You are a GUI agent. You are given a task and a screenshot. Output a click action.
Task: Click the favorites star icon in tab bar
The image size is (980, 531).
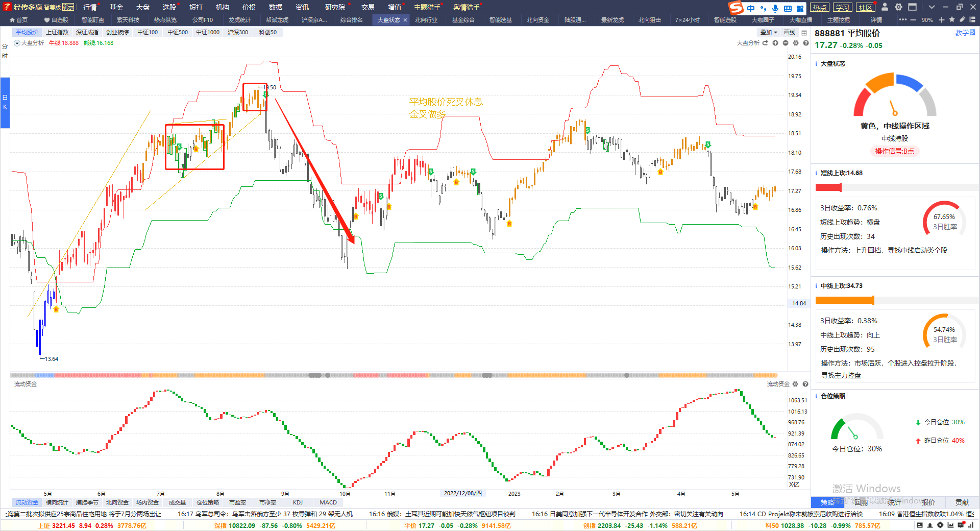952,19
